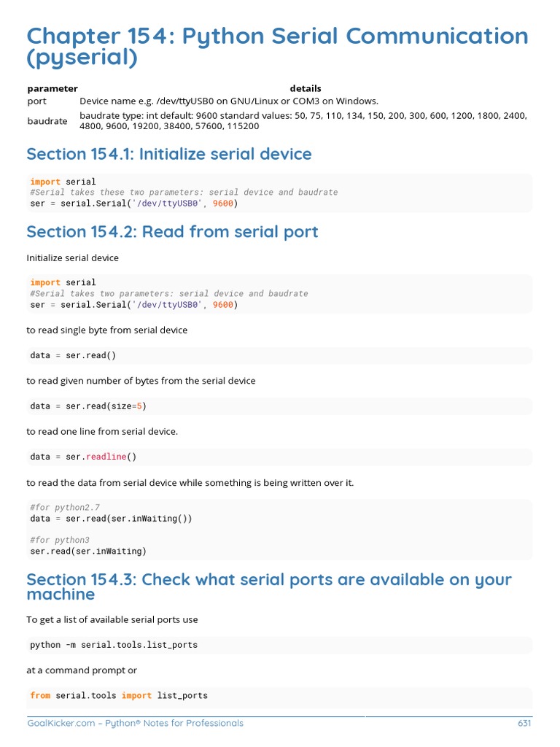560x747 pixels.
Task: Click the page number 631 in footer
Action: coord(524,723)
